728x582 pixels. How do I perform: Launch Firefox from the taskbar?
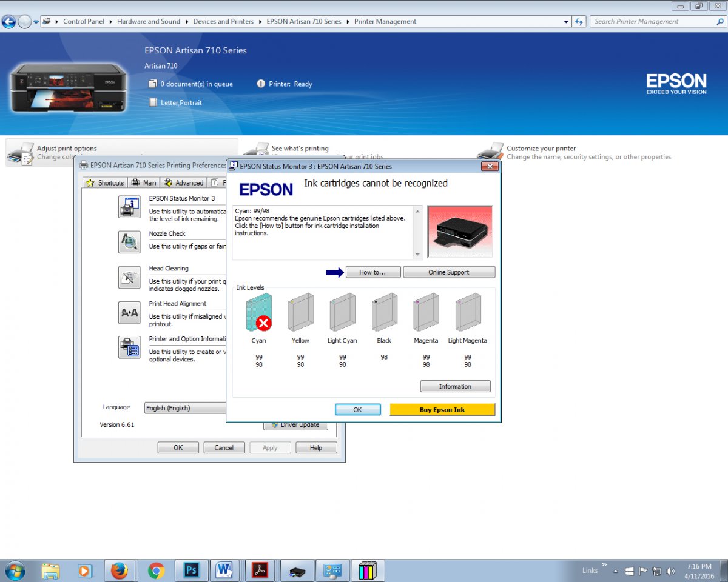pyautogui.click(x=120, y=570)
